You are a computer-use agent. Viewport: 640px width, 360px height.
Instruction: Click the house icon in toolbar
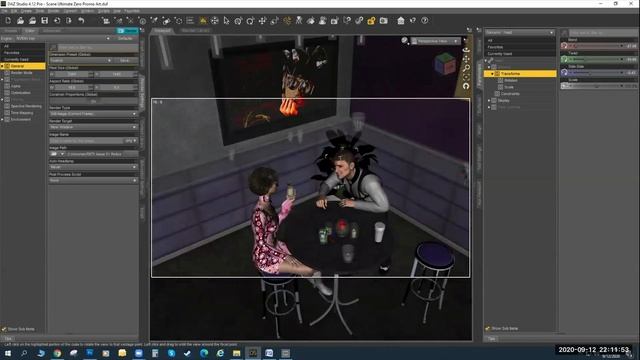point(401,20)
